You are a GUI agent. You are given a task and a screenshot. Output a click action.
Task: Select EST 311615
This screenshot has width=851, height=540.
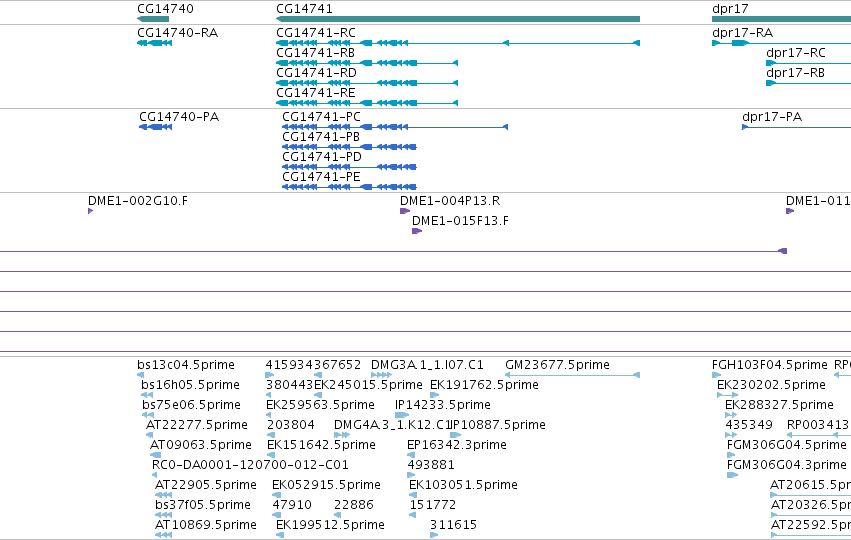tap(453, 525)
